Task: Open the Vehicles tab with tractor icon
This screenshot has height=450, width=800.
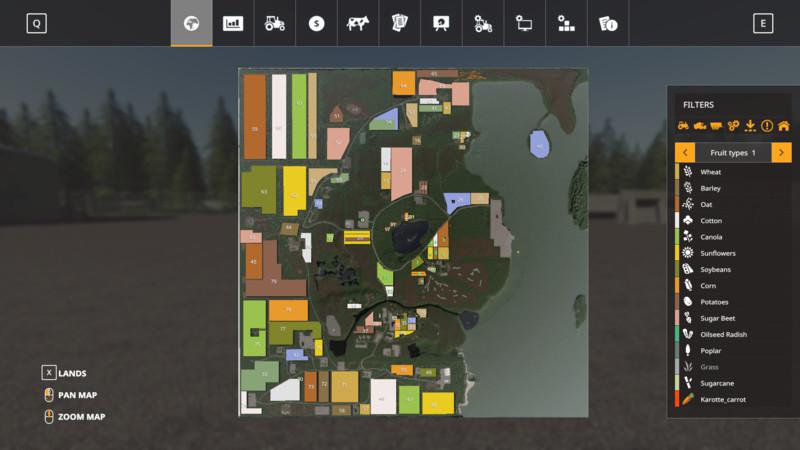Action: tap(275, 23)
